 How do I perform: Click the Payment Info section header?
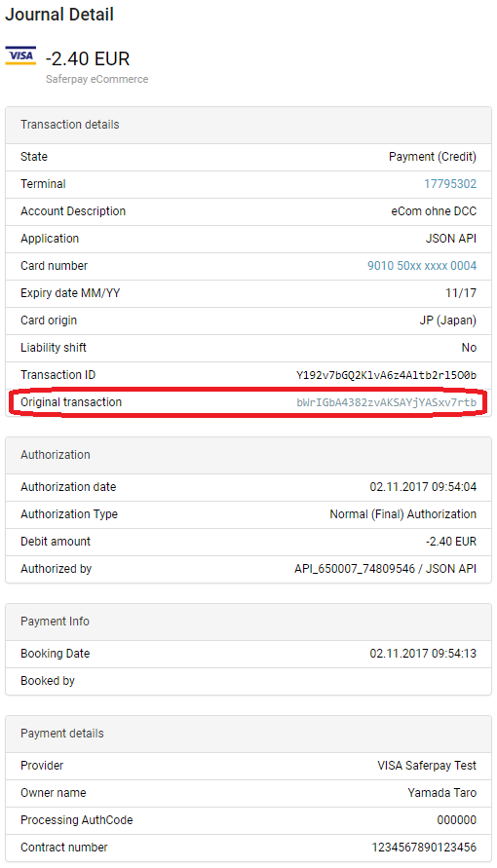coord(248,622)
